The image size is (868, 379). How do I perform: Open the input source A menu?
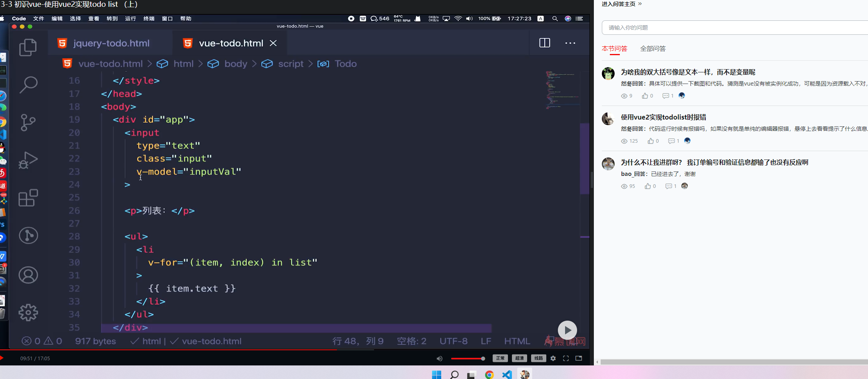541,18
